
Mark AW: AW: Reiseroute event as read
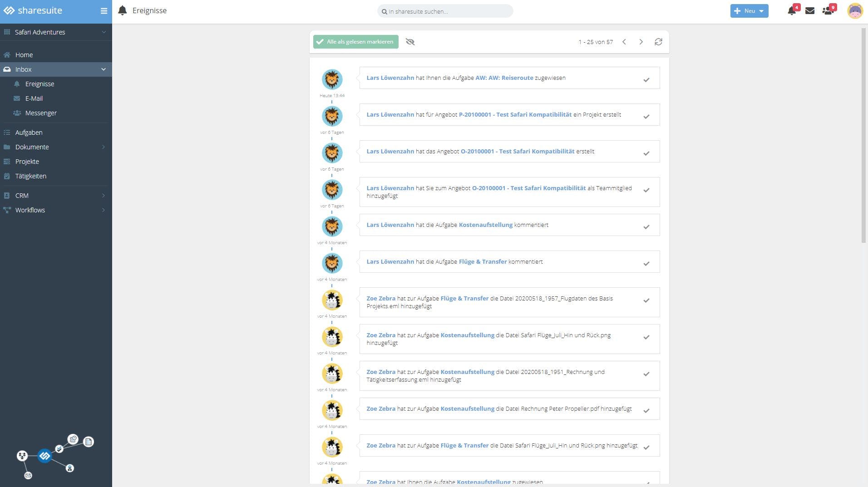[646, 80]
